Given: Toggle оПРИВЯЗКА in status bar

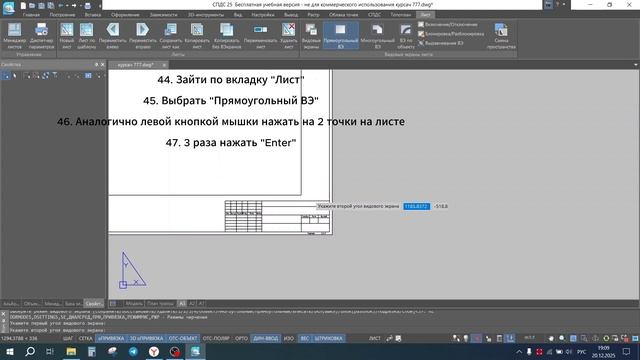Looking at the screenshot, I should 111,338.
